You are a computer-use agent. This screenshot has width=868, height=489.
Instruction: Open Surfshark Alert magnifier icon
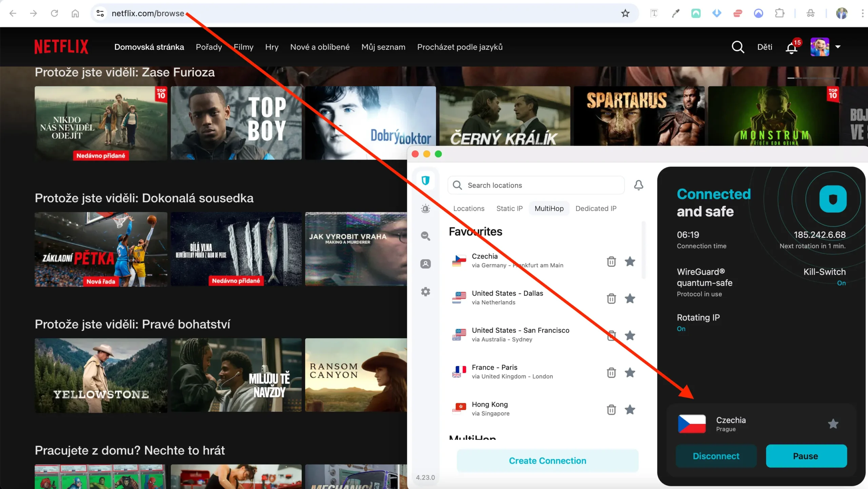426,236
